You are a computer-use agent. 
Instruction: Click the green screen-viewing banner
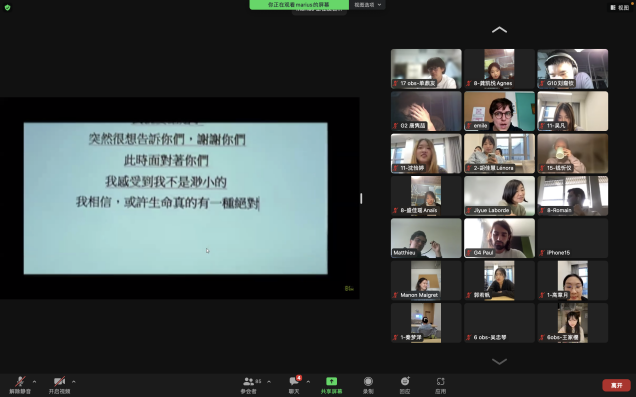pyautogui.click(x=299, y=5)
